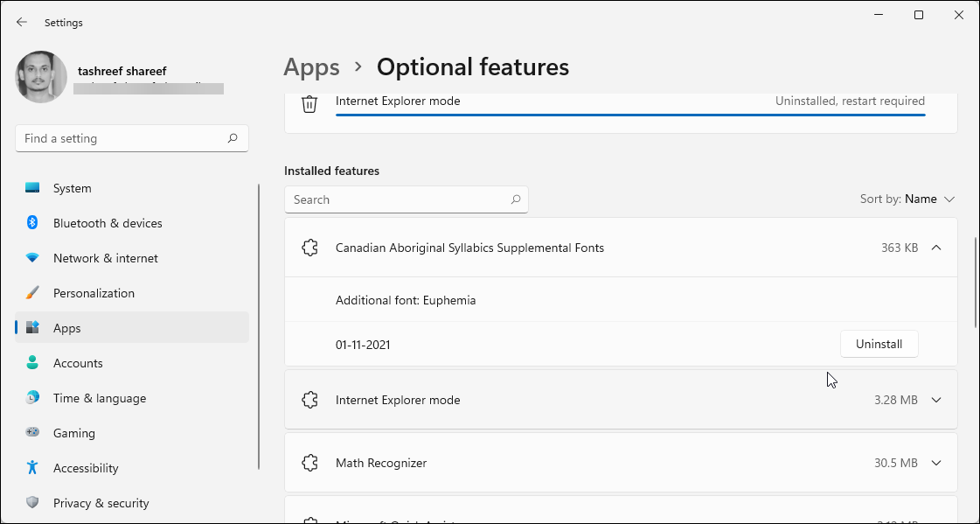The width and height of the screenshot is (980, 524).
Task: Click the Personalization paintbrush icon
Action: pyautogui.click(x=32, y=293)
